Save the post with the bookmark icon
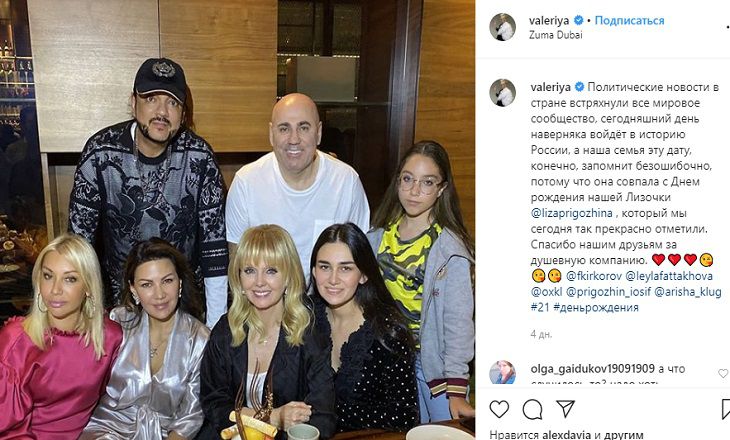730x440 pixels. coord(726,410)
